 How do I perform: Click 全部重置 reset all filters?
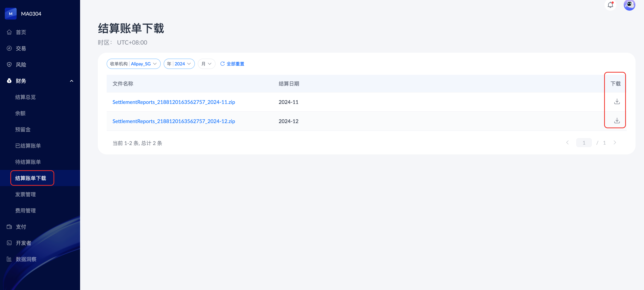232,64
